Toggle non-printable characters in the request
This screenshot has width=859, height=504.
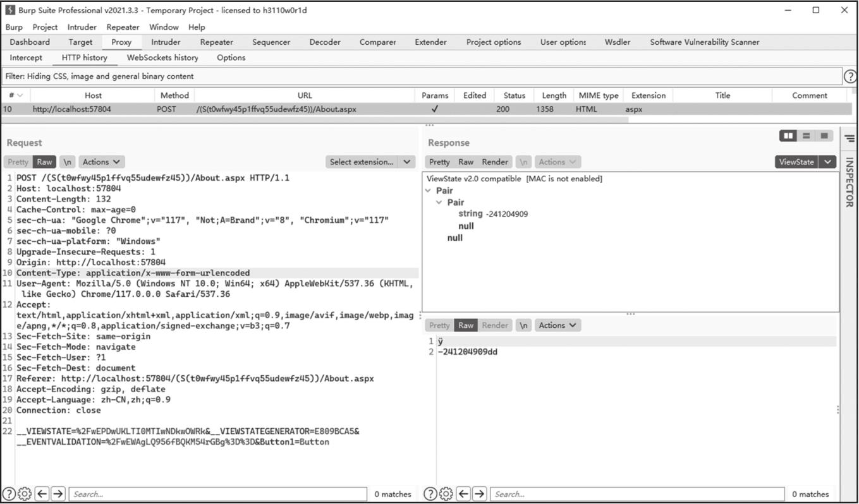point(68,162)
